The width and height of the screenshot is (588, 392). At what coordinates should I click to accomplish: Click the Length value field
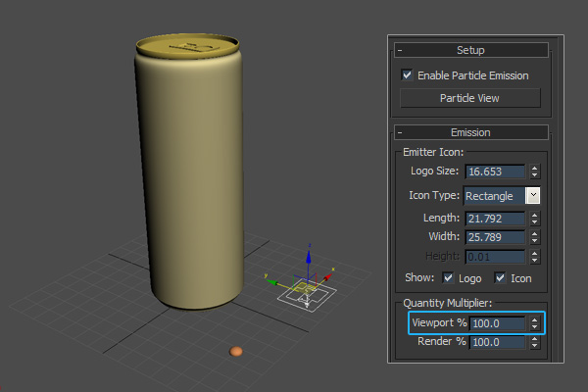495,218
